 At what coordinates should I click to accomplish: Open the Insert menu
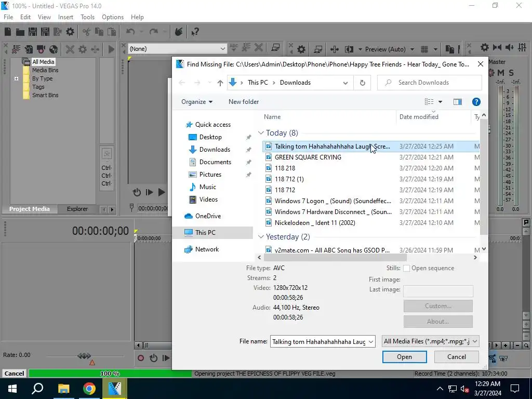(65, 17)
